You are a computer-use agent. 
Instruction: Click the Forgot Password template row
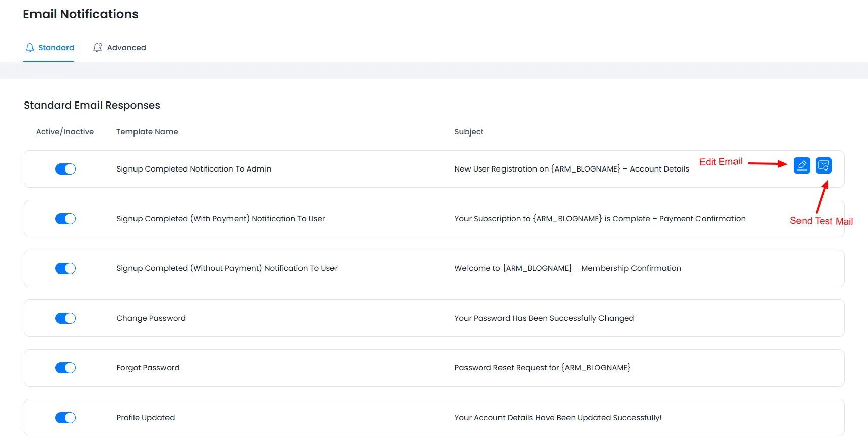point(148,368)
